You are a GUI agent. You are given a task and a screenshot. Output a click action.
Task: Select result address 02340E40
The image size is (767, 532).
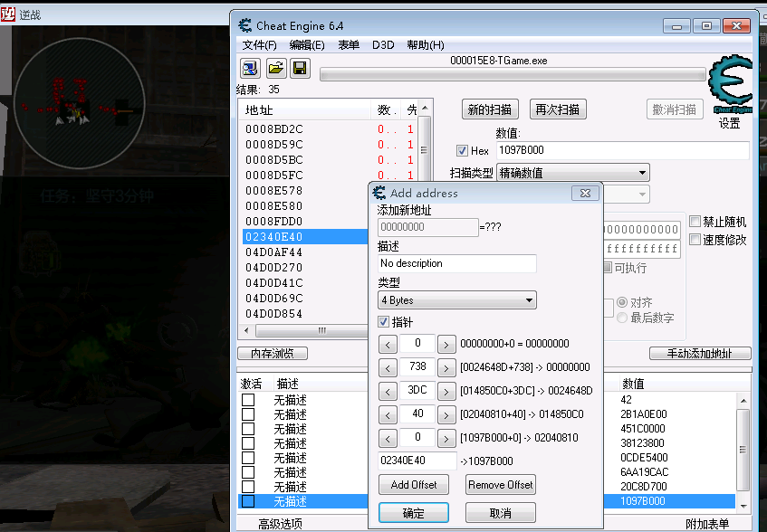(x=273, y=237)
